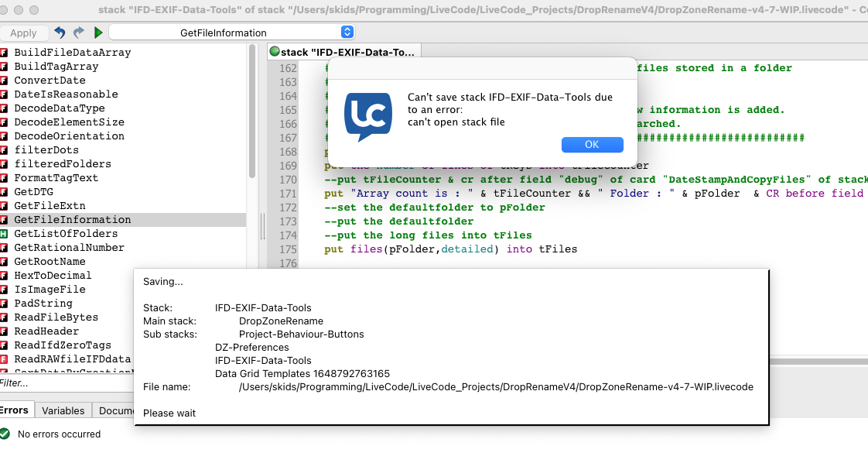Viewport: 868px width, 470px height.
Task: Select the DecodeOrientation handler
Action: pyautogui.click(x=69, y=136)
